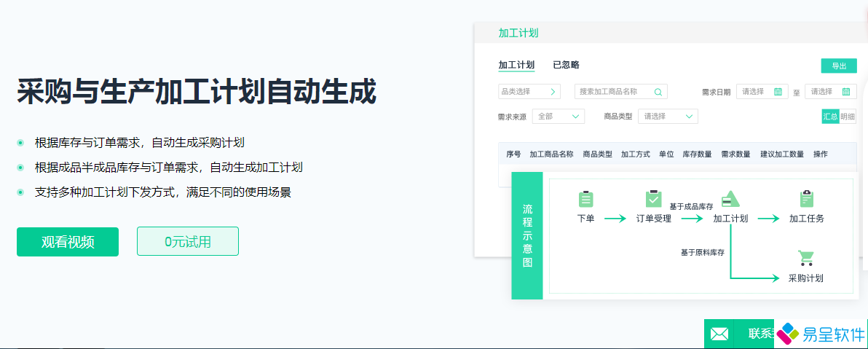Click the 订单受理 checklist icon
868x349 pixels.
(653, 199)
